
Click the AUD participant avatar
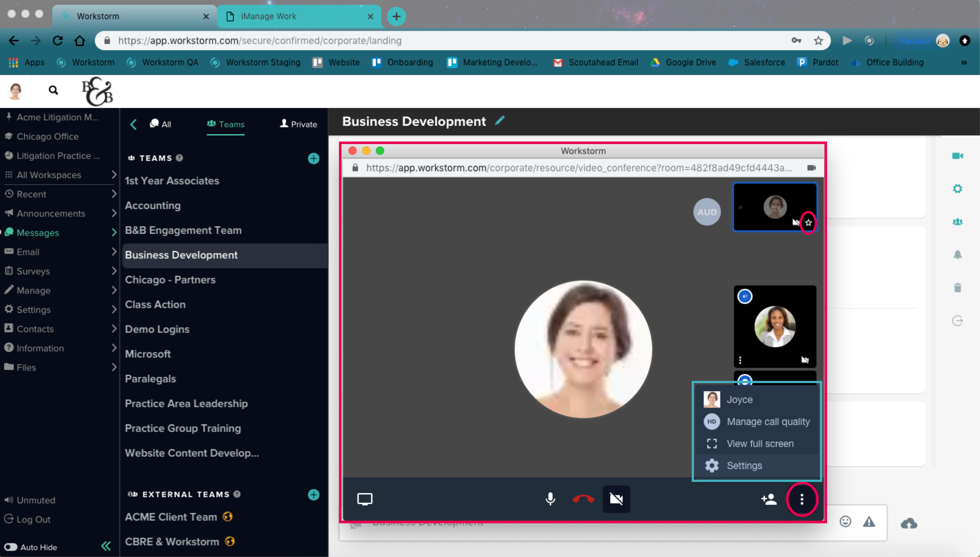tap(707, 211)
